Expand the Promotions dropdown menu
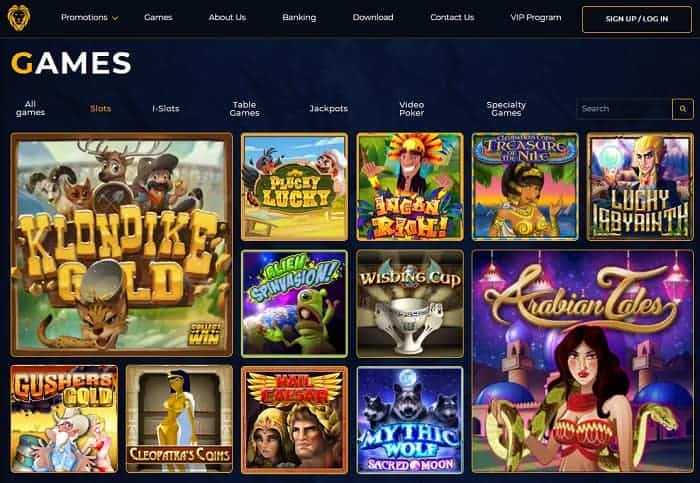The image size is (700, 483). click(89, 17)
